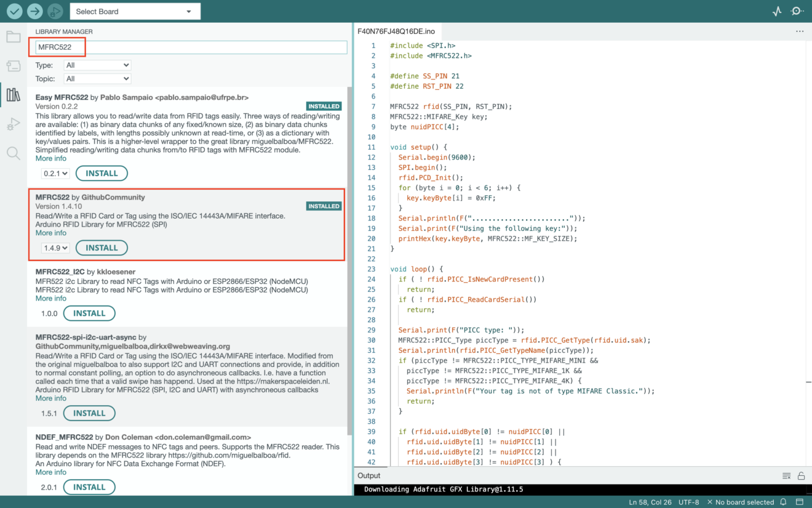Open the Select Board dropdown
The height and width of the screenshot is (508, 812).
tap(135, 11)
